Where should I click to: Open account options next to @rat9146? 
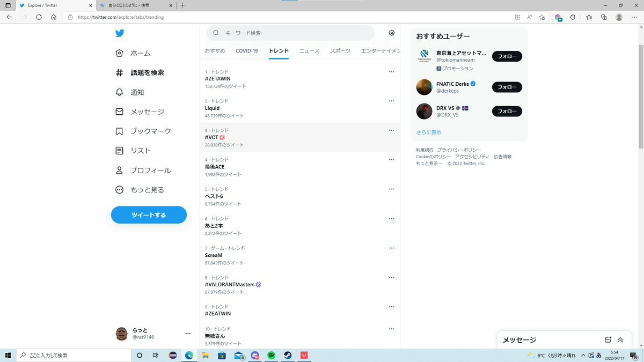tap(188, 334)
